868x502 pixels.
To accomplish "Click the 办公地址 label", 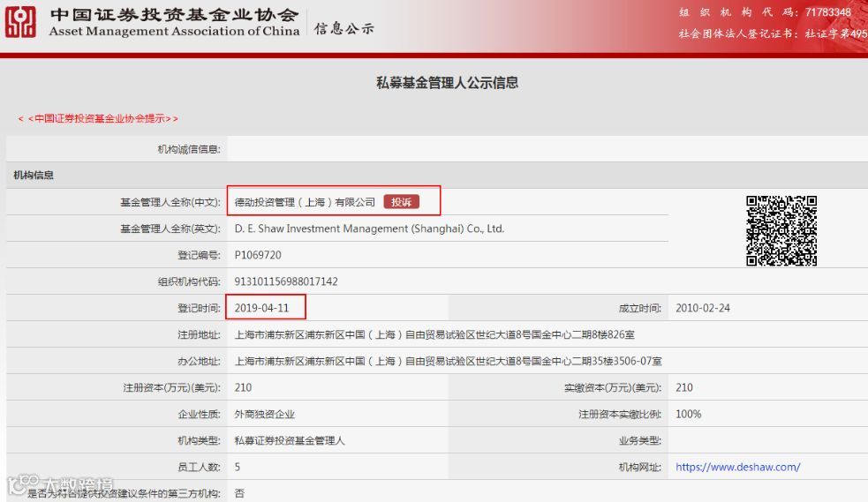I will pos(199,361).
